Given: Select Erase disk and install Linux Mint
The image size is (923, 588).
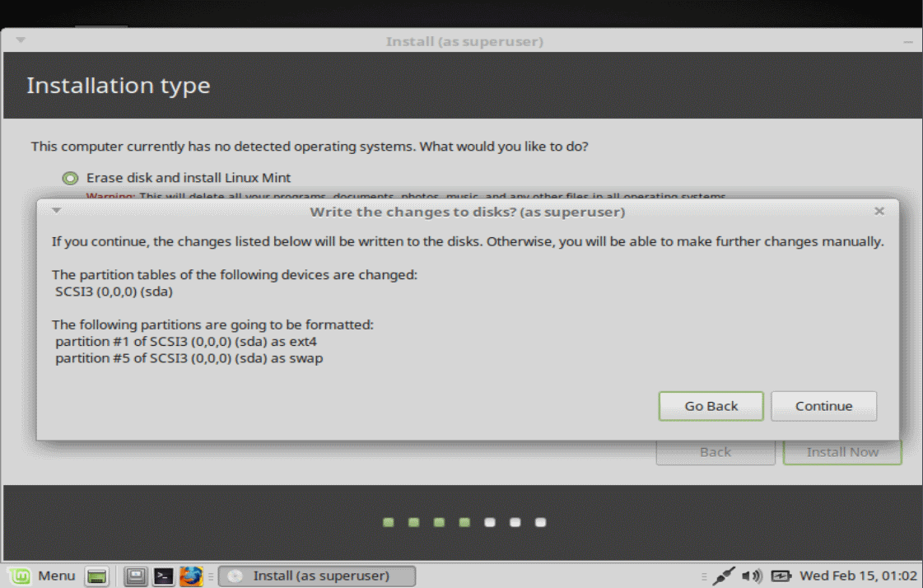Looking at the screenshot, I should point(71,178).
